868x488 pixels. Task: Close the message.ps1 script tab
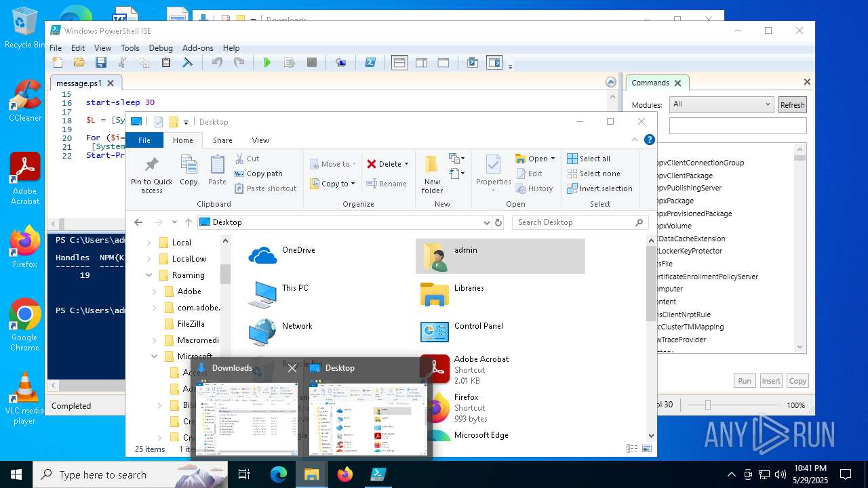point(111,83)
